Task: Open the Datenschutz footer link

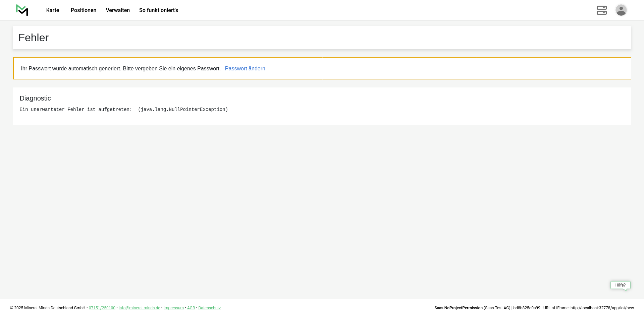Action: (x=209, y=308)
